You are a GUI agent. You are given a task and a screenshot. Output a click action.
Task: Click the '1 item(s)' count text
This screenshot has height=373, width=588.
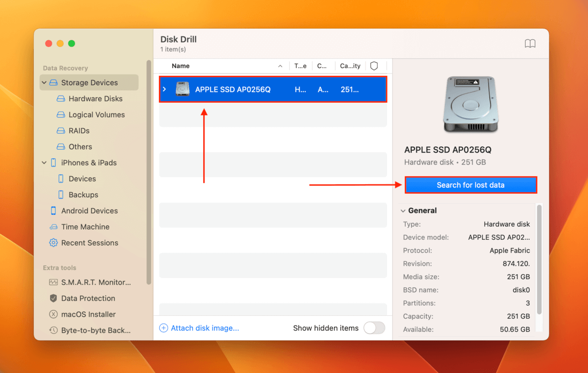tap(173, 49)
